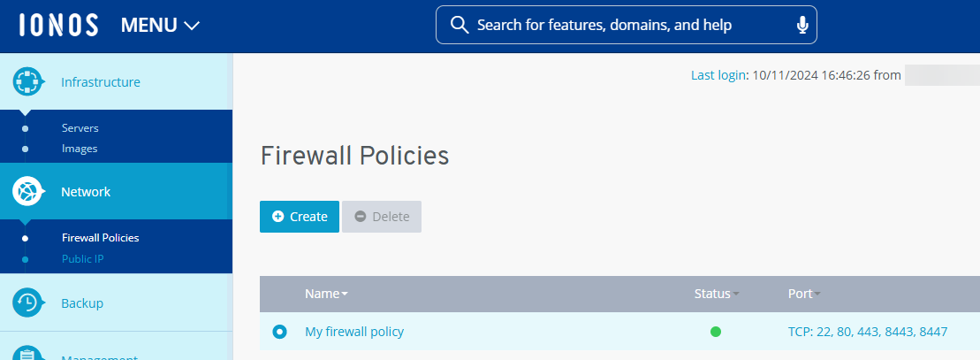
Task: Go to Public IP in sidebar
Action: click(x=83, y=259)
